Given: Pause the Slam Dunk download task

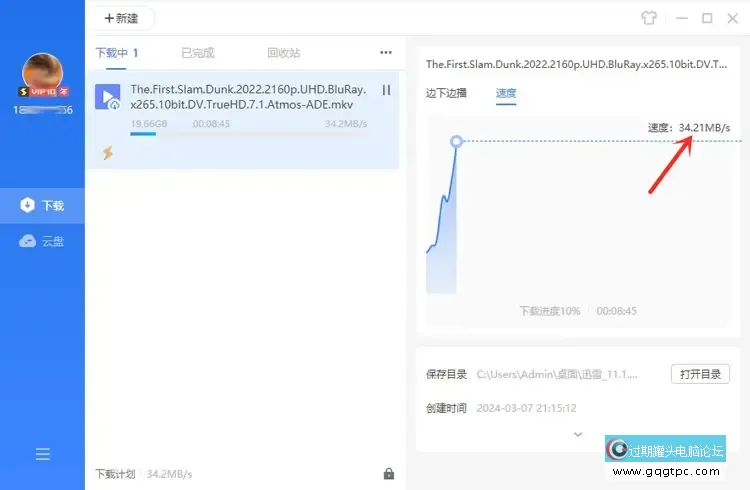Looking at the screenshot, I should [x=386, y=90].
